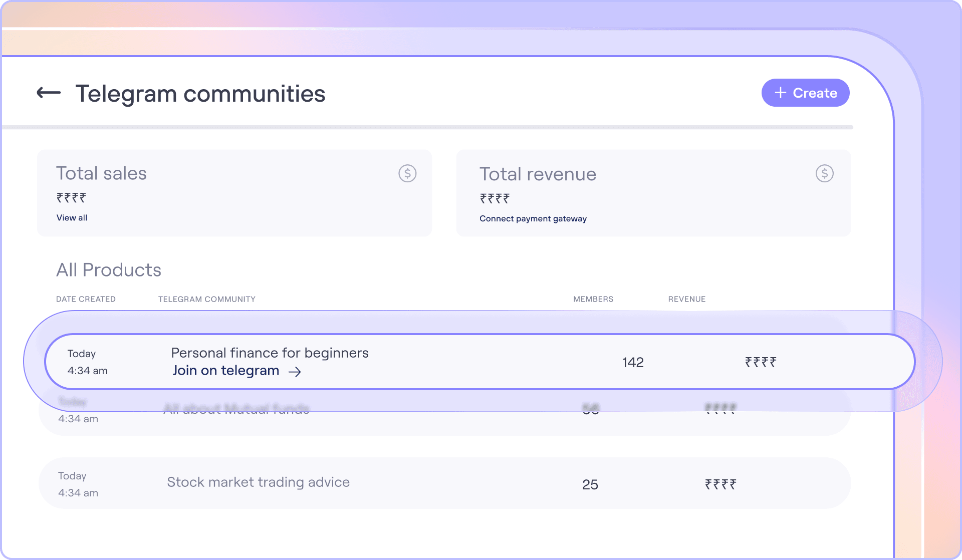Click the dollar icon in Total sales card
Image resolution: width=962 pixels, height=560 pixels.
pos(407,173)
